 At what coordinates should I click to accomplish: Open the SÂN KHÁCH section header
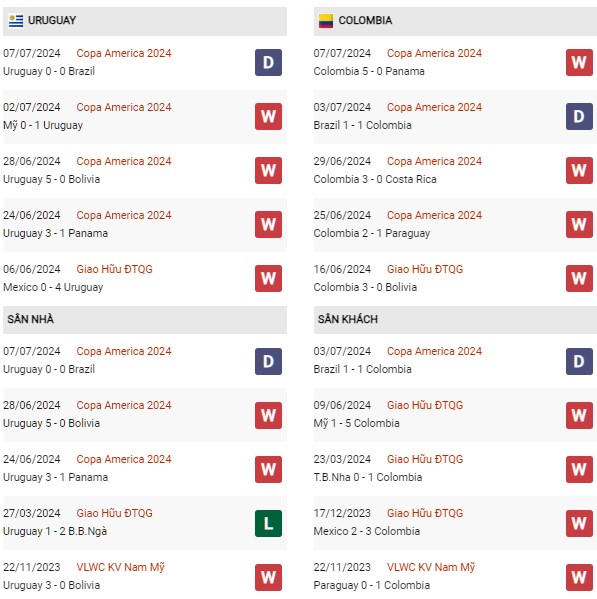tap(455, 320)
